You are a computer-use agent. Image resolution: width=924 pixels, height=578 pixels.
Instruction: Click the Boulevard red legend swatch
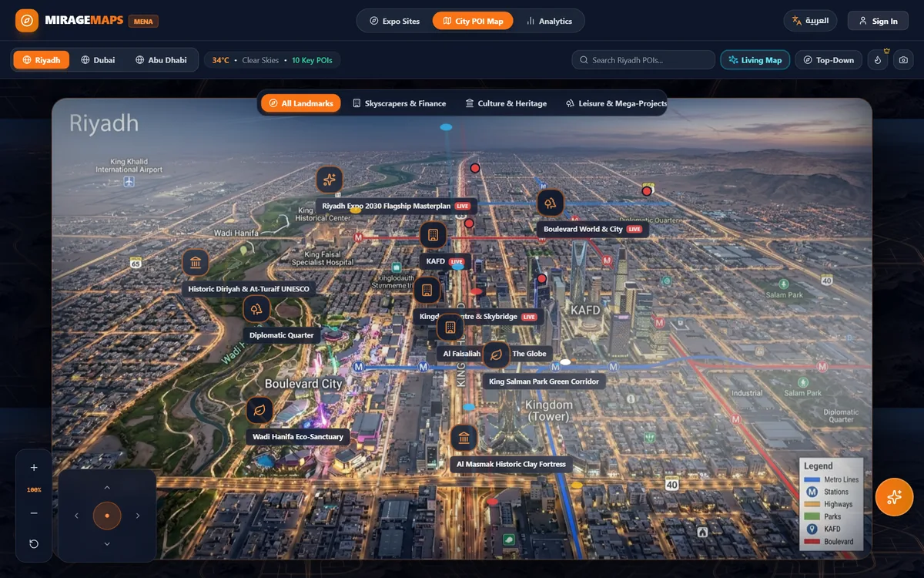(812, 541)
